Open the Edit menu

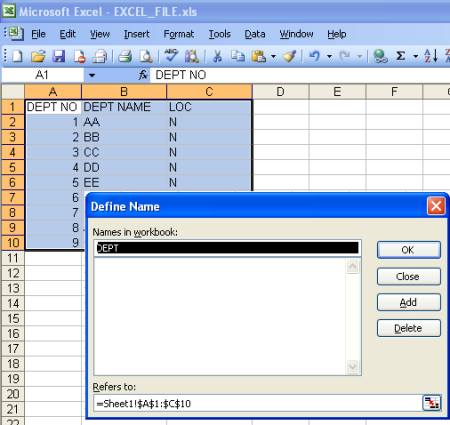[x=68, y=34]
